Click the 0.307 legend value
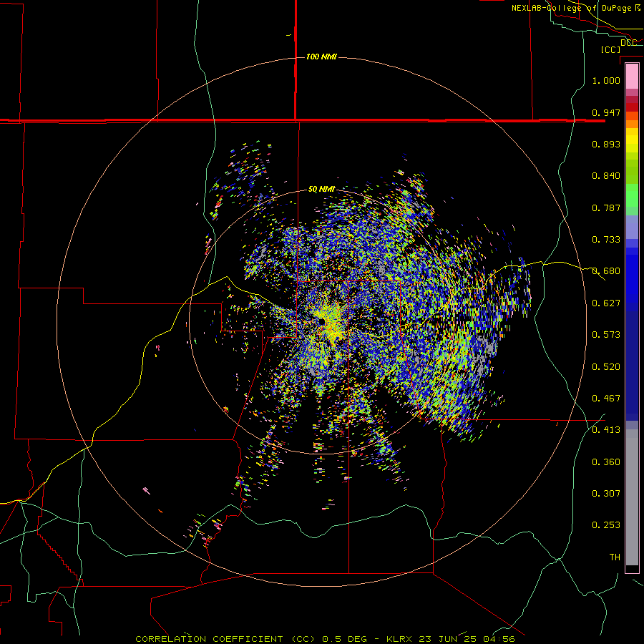 point(606,493)
